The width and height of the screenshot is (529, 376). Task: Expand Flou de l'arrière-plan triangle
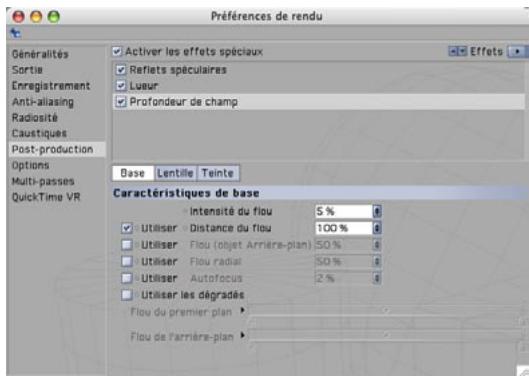click(242, 335)
